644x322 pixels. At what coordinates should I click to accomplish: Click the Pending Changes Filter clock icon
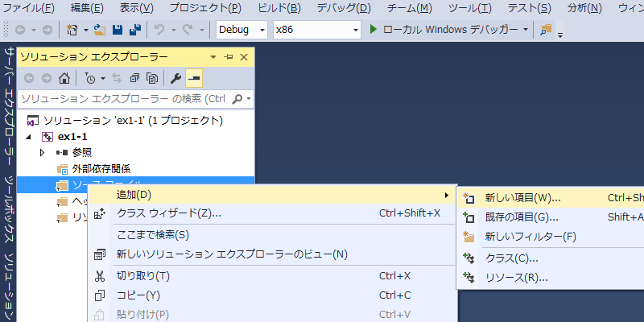tap(90, 78)
